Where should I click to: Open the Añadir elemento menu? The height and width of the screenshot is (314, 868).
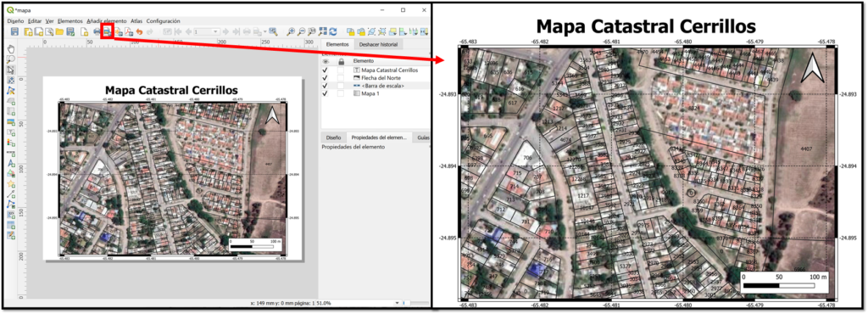tap(107, 20)
